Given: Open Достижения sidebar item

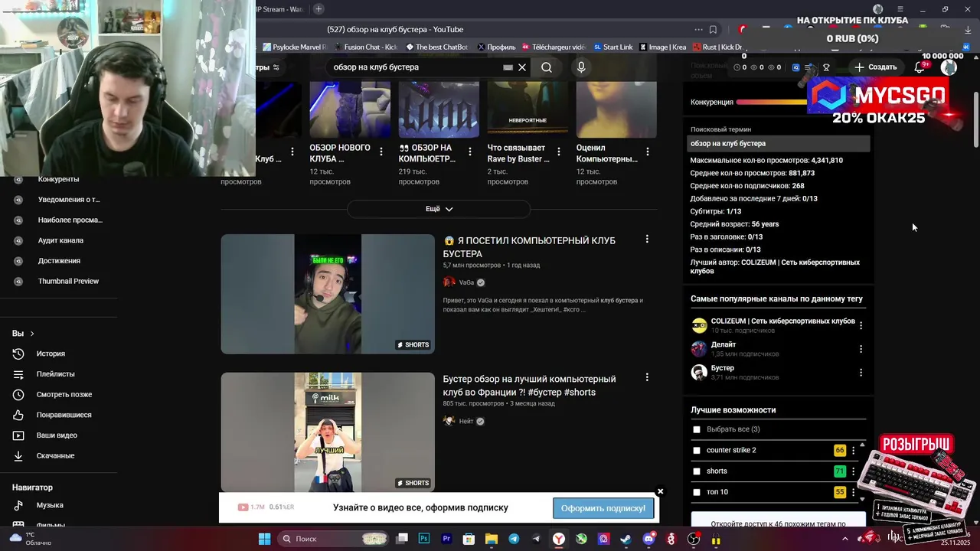Looking at the screenshot, I should (x=58, y=261).
